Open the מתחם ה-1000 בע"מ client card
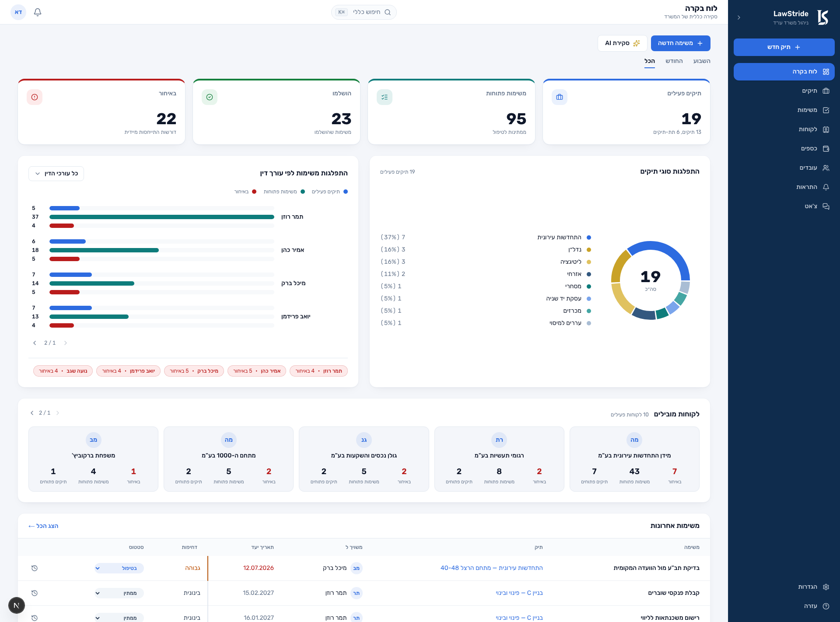Image resolution: width=840 pixels, height=622 pixels. (228, 459)
